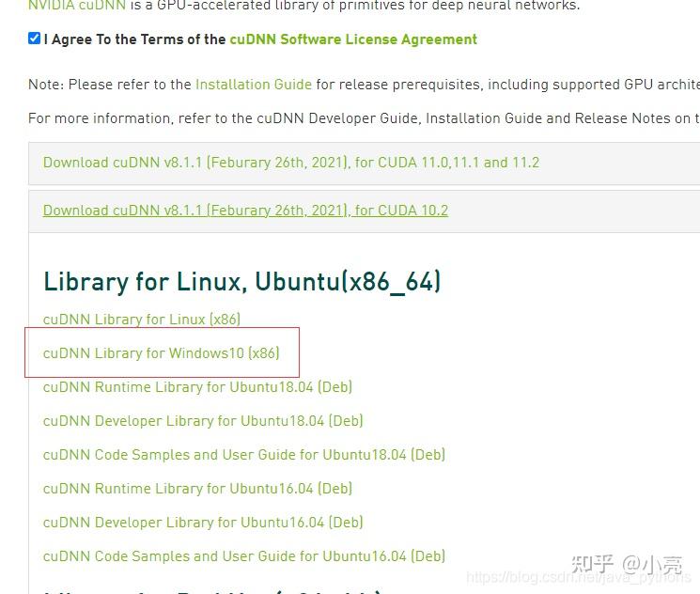Click the 知乎 @小亮 watermark
700x594 pixels.
[x=627, y=564]
